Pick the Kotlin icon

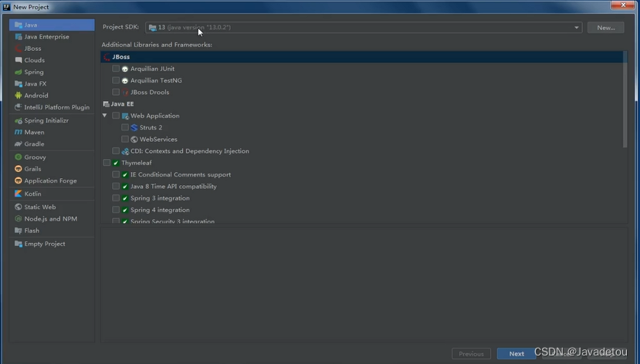coord(19,194)
